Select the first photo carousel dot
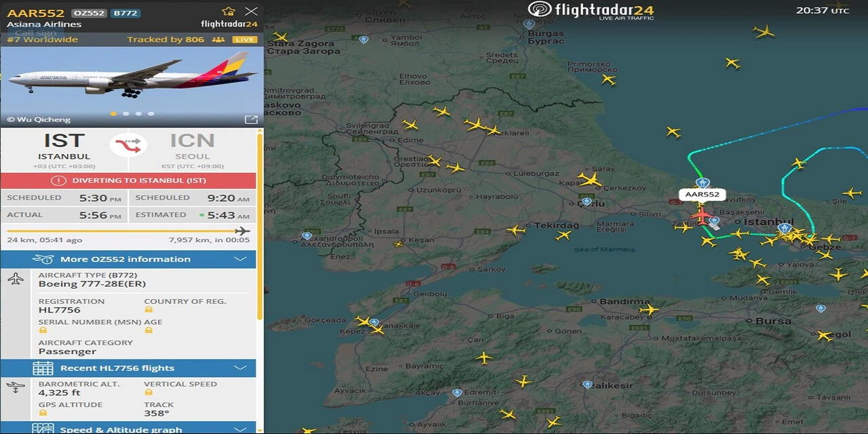 click(113, 114)
